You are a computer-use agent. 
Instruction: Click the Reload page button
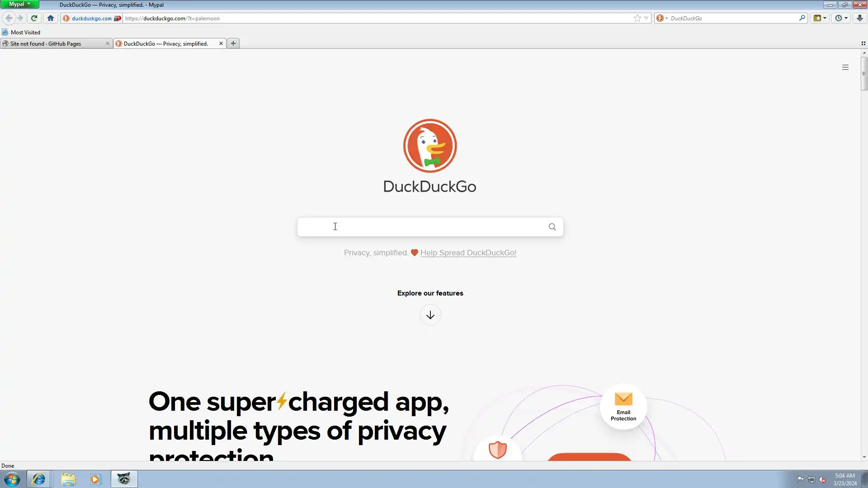[x=34, y=18]
